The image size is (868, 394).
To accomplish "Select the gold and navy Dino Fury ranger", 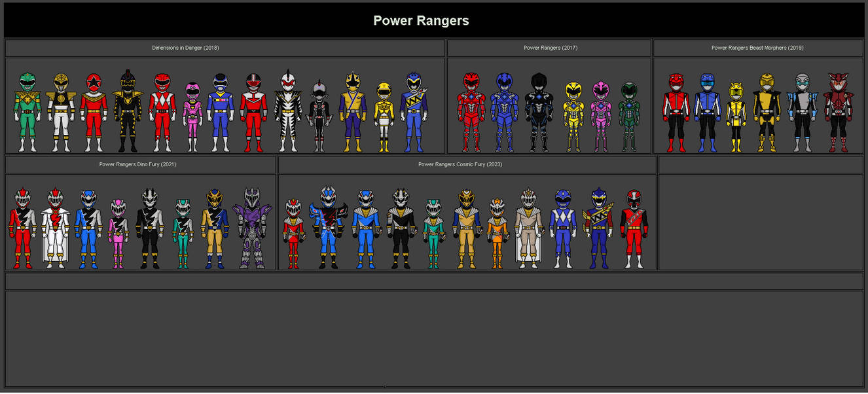I will pyautogui.click(x=215, y=228).
